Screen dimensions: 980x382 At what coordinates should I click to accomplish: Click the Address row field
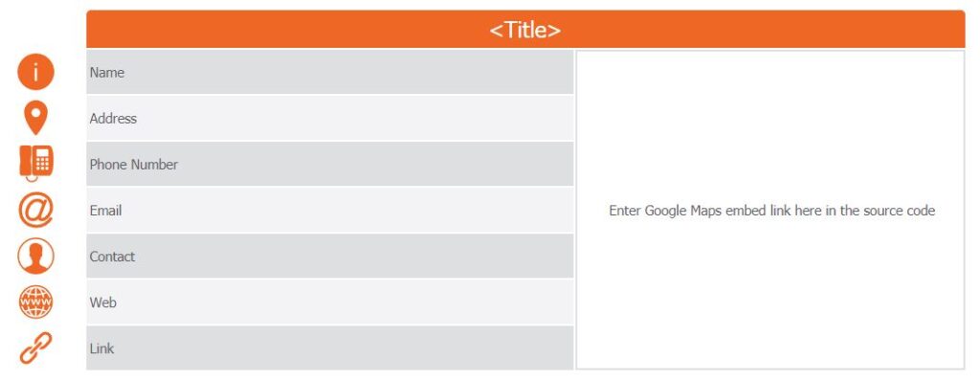[329, 118]
